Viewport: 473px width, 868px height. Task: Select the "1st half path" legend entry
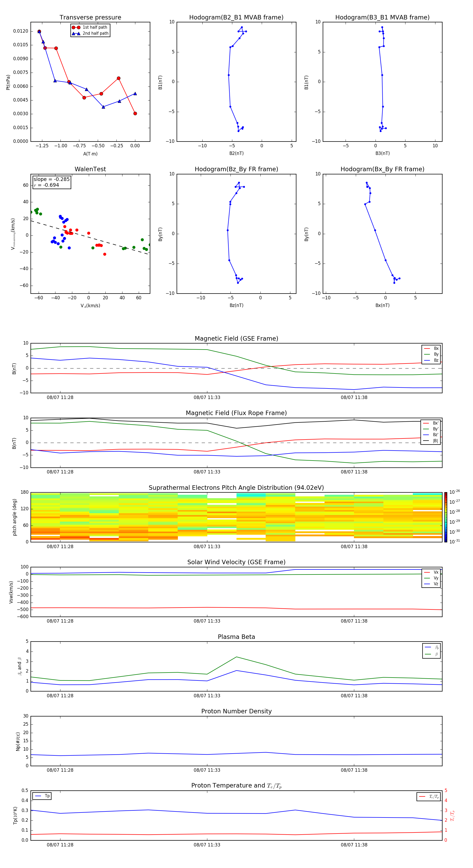(90, 27)
